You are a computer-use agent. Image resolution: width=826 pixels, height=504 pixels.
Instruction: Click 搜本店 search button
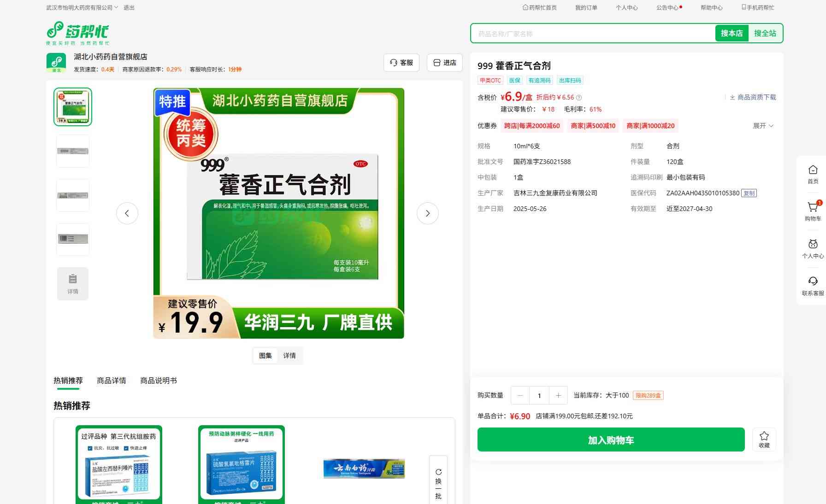pos(732,33)
